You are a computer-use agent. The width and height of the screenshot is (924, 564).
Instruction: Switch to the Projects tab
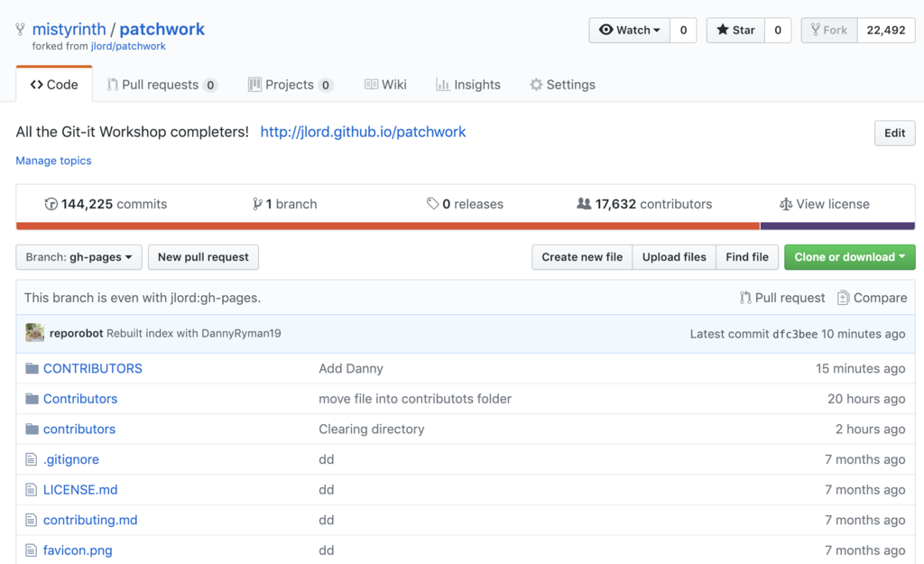[x=291, y=84]
